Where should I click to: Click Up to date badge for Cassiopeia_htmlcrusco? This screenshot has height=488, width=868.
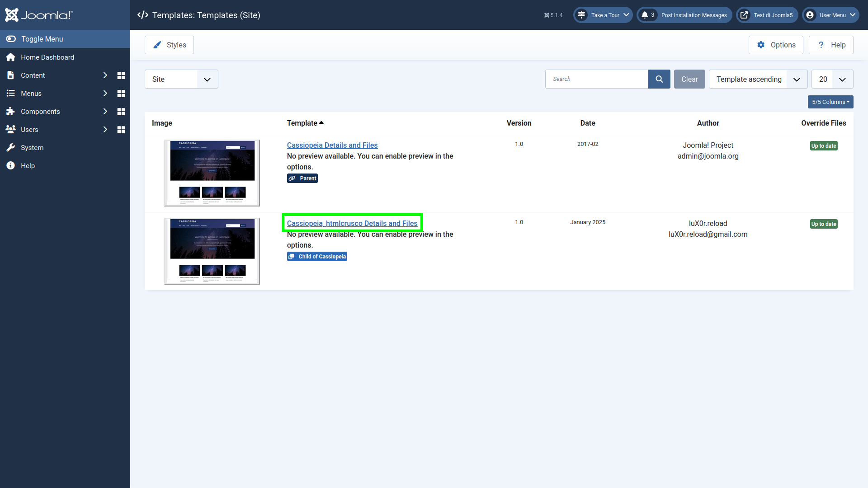pyautogui.click(x=824, y=224)
